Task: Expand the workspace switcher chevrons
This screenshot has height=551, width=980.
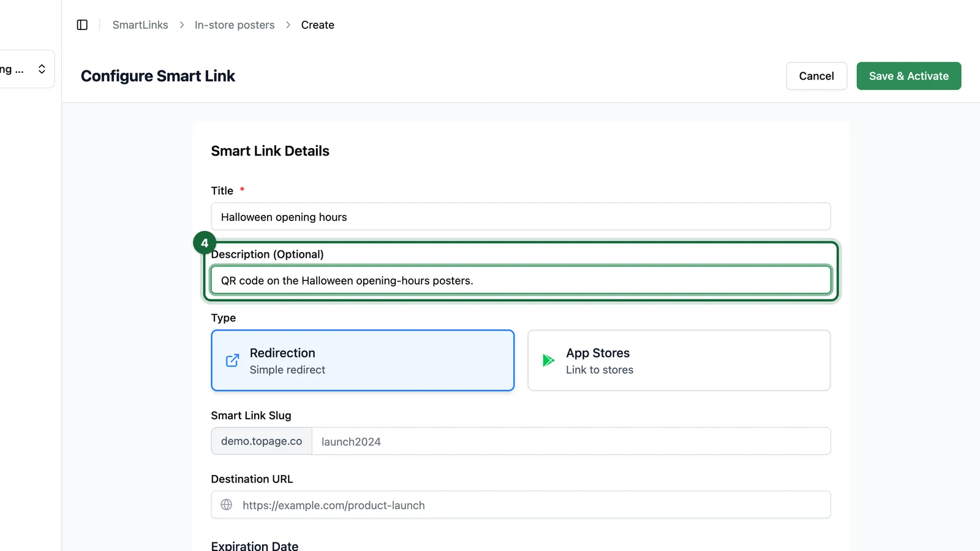Action: (x=42, y=69)
